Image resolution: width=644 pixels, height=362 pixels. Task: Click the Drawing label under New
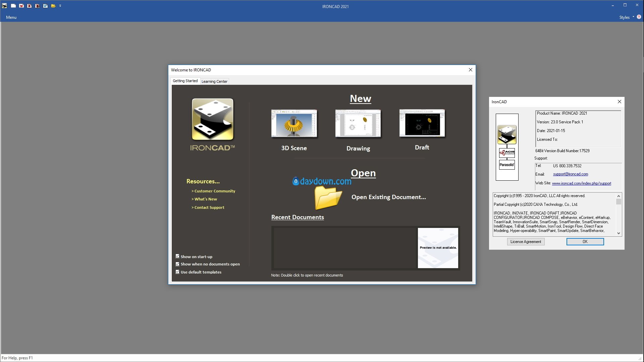point(358,148)
